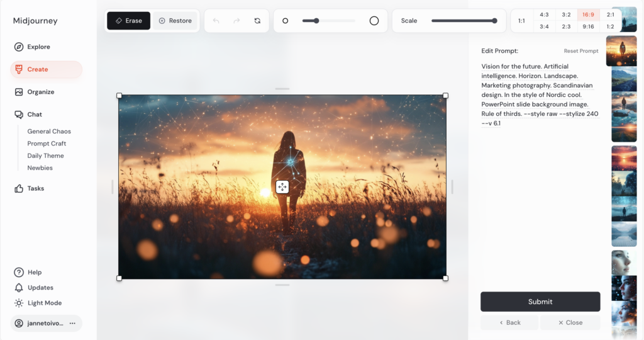The height and width of the screenshot is (340, 644).
Task: Select the small brush size circle
Action: point(285,21)
